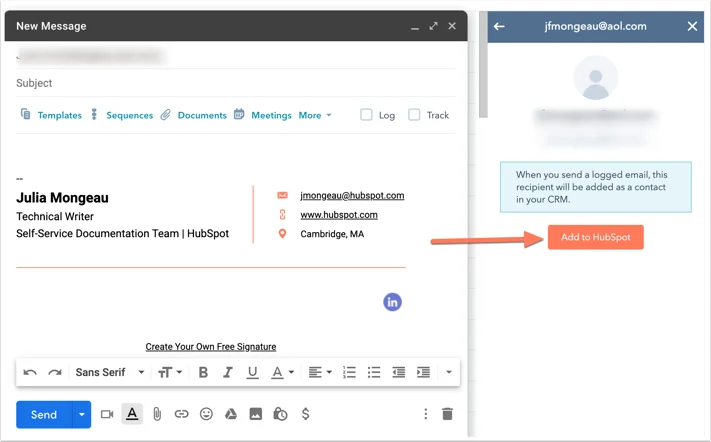Expand the New Message window to full screen
Viewport: 711px width, 442px height.
point(433,26)
